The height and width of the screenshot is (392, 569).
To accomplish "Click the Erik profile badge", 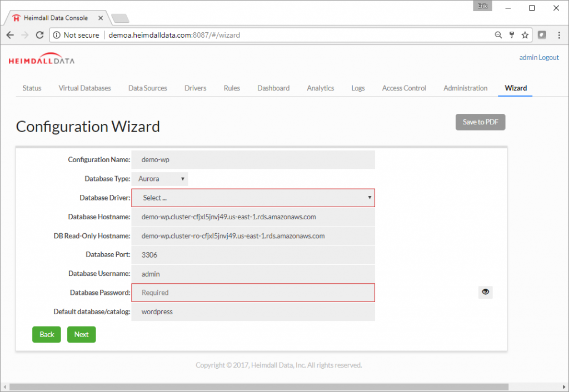I will click(482, 6).
